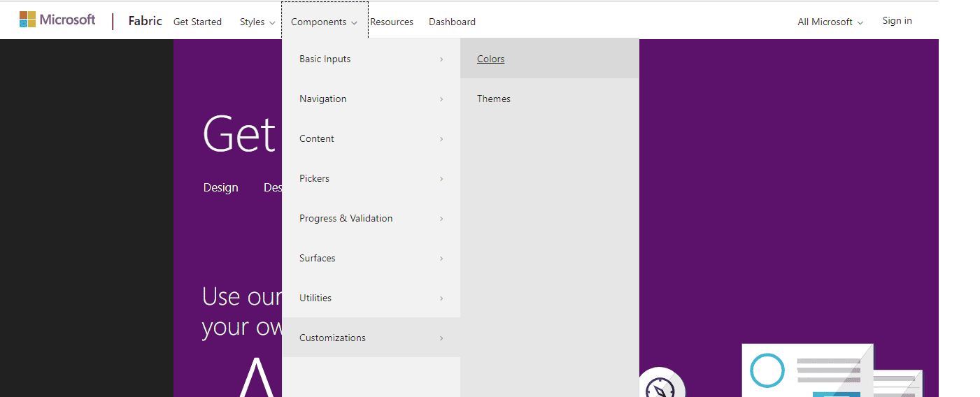Open the Get Started page
This screenshot has width=980, height=397.
coord(197,22)
